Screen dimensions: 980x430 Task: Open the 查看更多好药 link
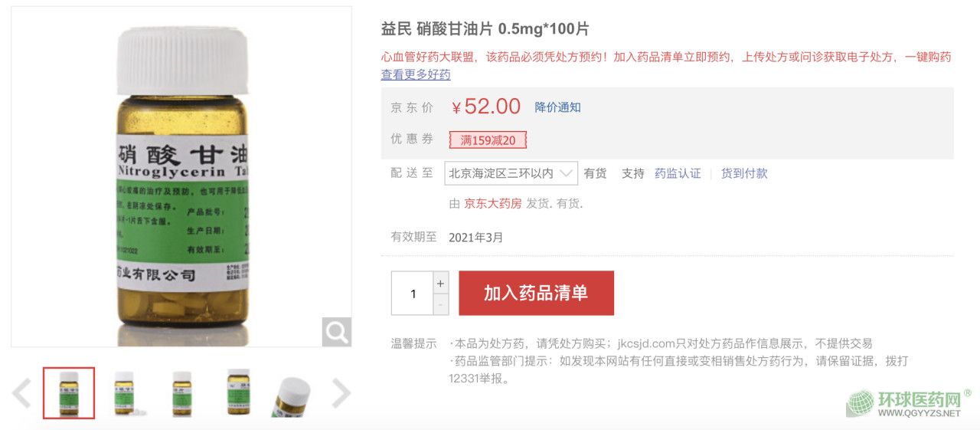point(416,74)
